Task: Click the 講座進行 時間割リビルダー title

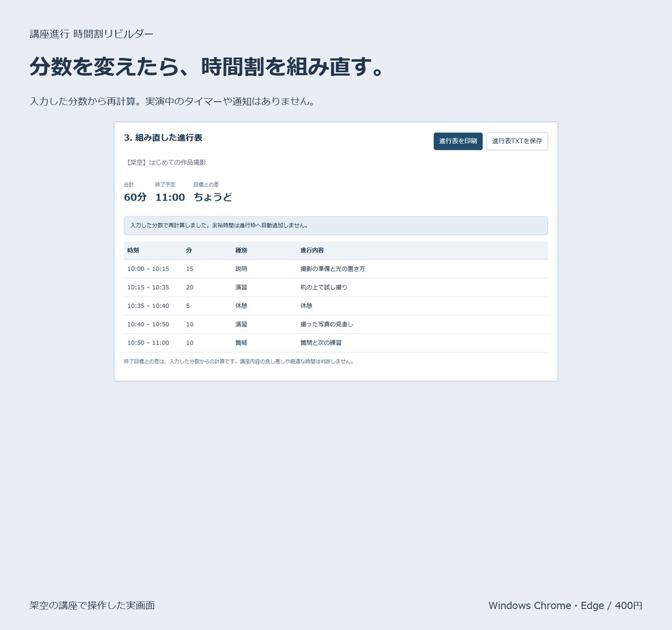Action: [x=91, y=34]
